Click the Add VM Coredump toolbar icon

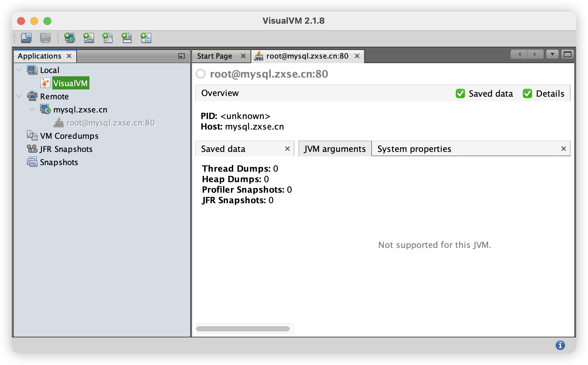(108, 38)
